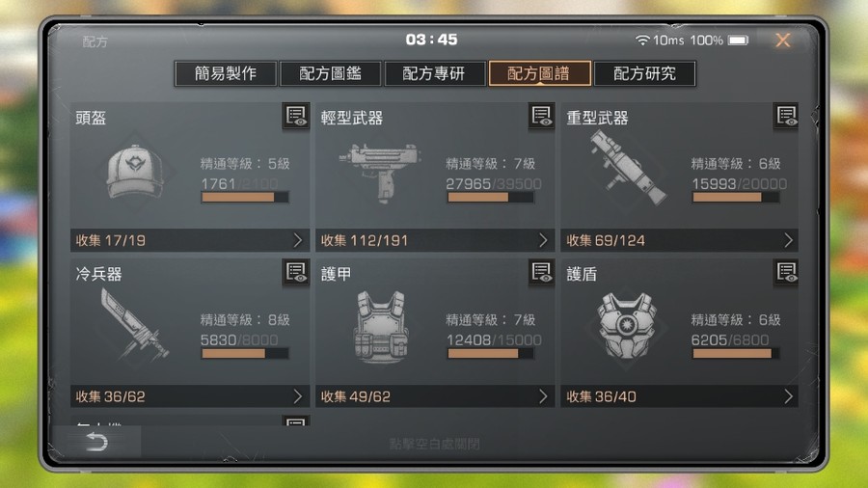Open the 護盾 recipe list-view icon
Viewport: 868px width, 488px height.
click(786, 272)
